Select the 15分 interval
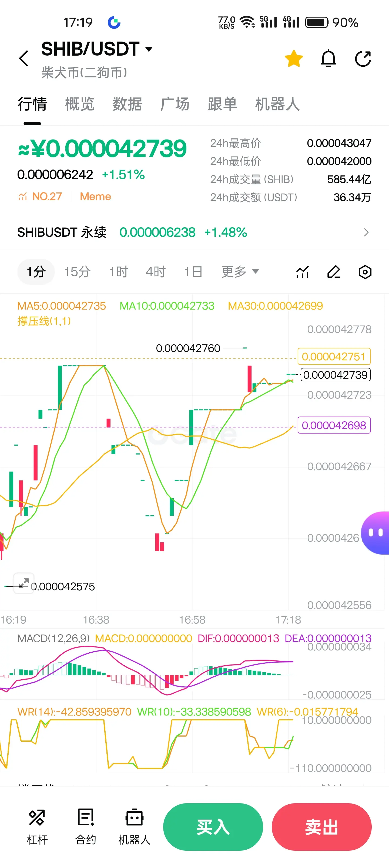 tap(78, 272)
